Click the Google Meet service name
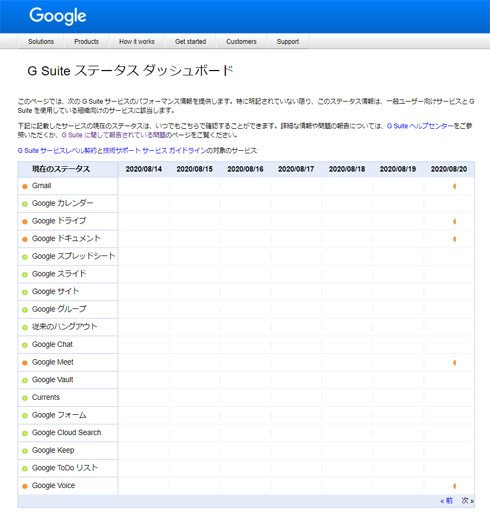Viewport: 490px width, 519px height. 53,362
